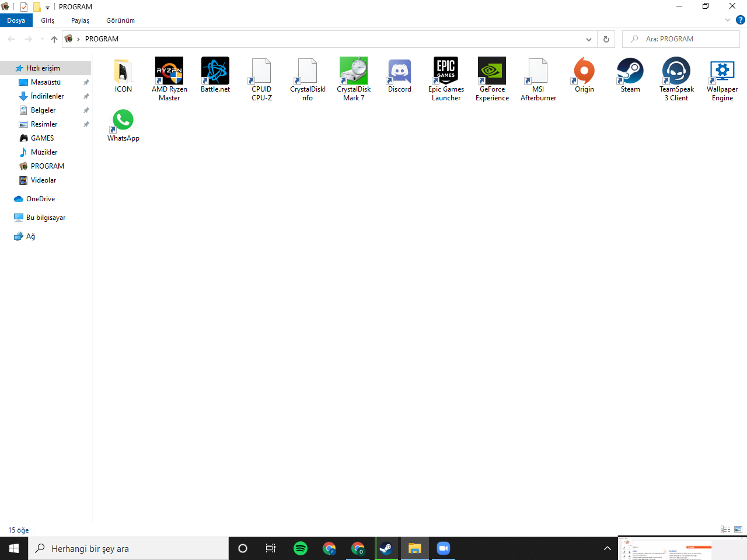This screenshot has width=747, height=560.
Task: Select the GeForce Experience shortcut
Action: 492,79
